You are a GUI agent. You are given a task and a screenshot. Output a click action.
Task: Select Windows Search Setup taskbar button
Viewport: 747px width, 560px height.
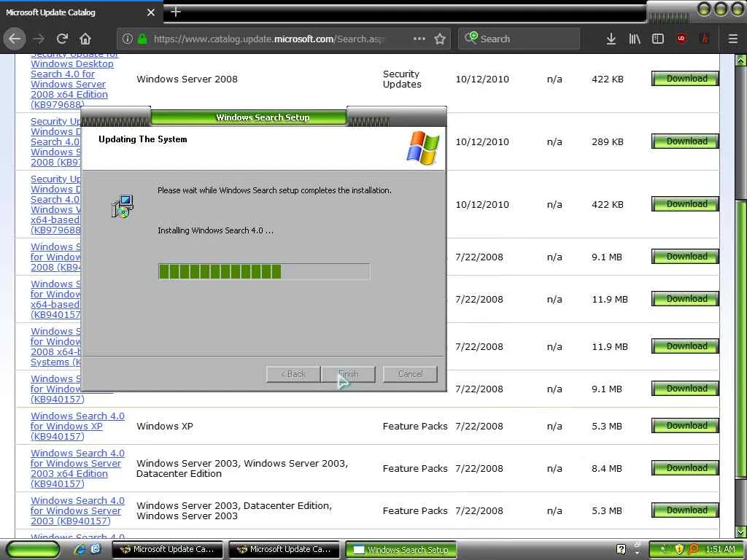401,550
